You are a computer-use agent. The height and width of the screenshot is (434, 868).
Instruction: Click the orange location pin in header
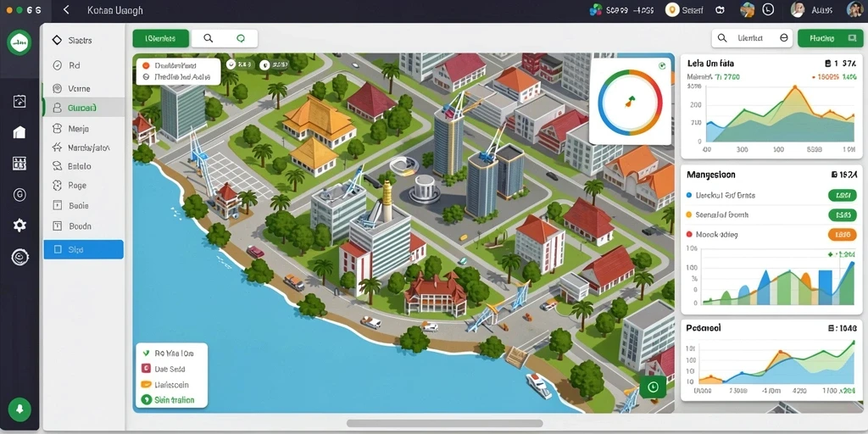click(672, 9)
